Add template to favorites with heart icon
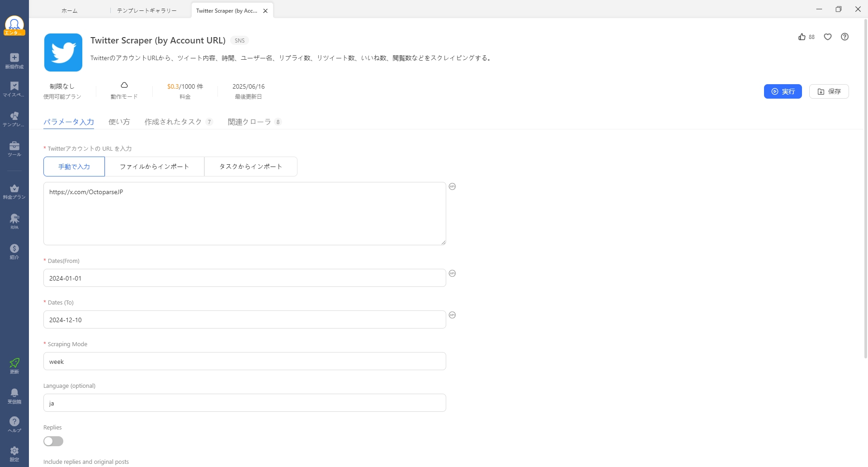The width and height of the screenshot is (868, 467). pyautogui.click(x=828, y=37)
